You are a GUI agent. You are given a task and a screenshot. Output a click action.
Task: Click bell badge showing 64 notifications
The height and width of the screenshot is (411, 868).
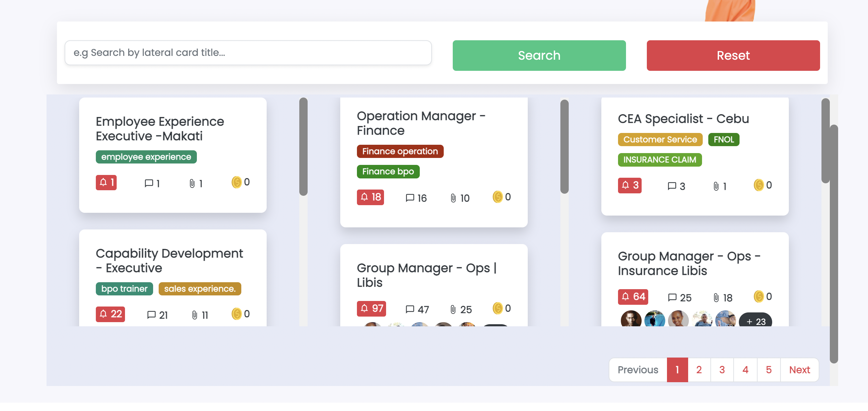pyautogui.click(x=633, y=297)
